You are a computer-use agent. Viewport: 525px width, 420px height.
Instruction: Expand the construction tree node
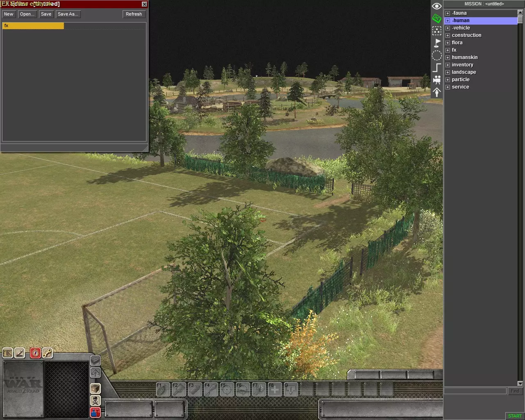point(447,35)
